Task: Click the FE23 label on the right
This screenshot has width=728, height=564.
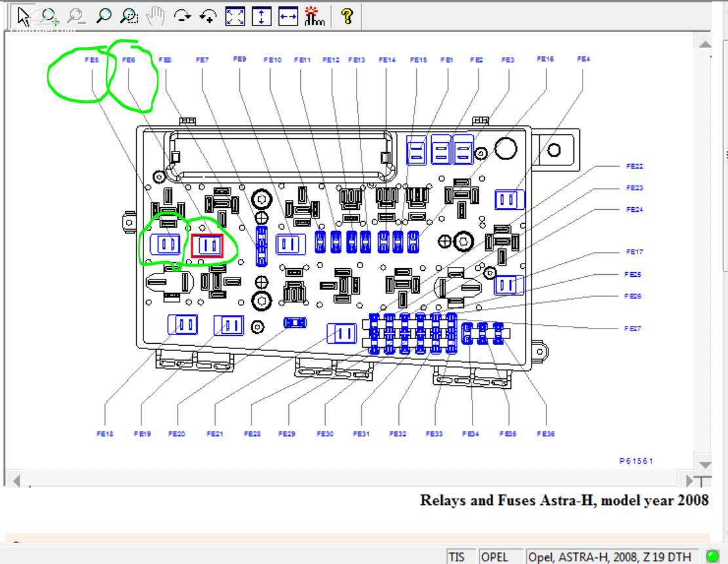Action: [x=635, y=188]
